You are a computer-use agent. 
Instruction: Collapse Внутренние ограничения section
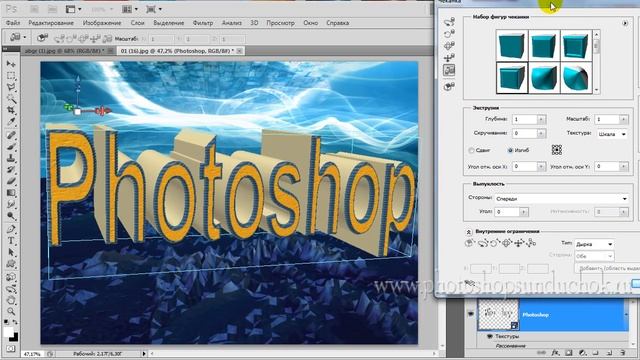click(x=469, y=232)
